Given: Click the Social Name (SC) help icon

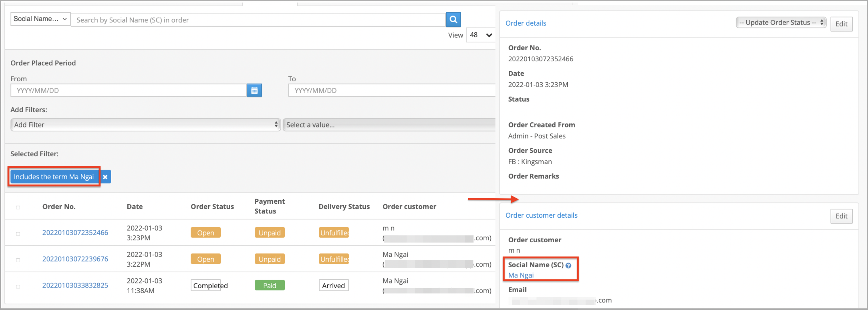Looking at the screenshot, I should click(568, 265).
